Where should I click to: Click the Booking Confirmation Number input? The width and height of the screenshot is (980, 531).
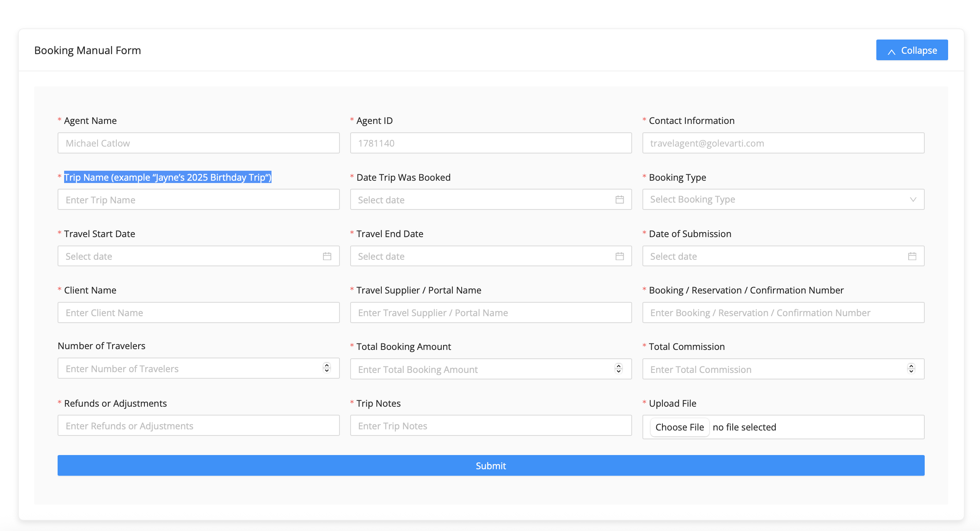point(783,313)
